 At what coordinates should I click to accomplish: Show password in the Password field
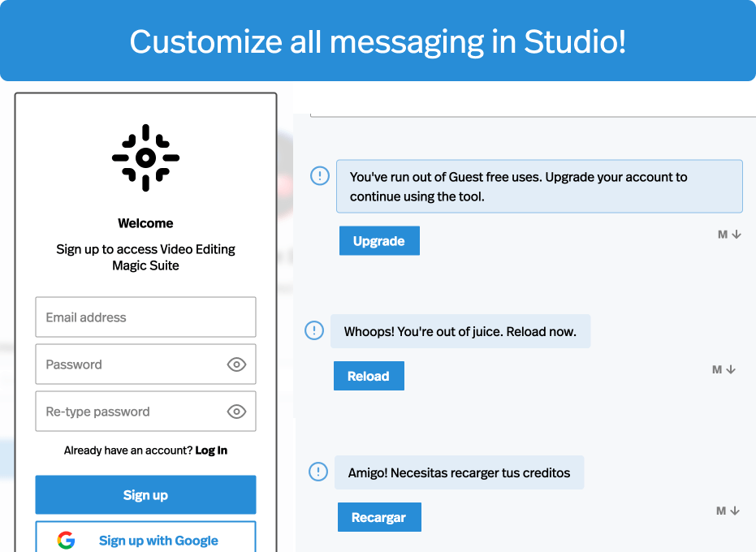(236, 364)
